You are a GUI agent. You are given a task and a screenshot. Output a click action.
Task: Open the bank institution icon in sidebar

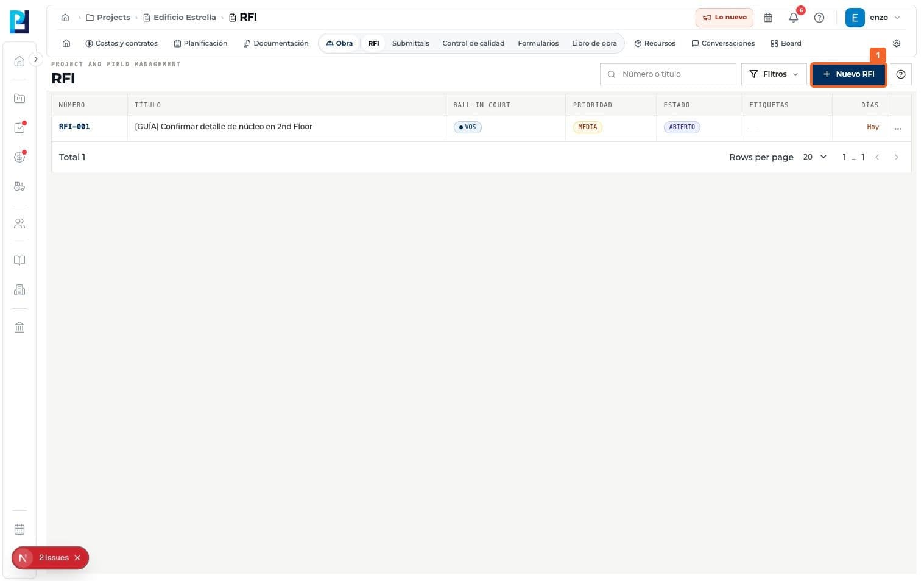[x=19, y=327]
